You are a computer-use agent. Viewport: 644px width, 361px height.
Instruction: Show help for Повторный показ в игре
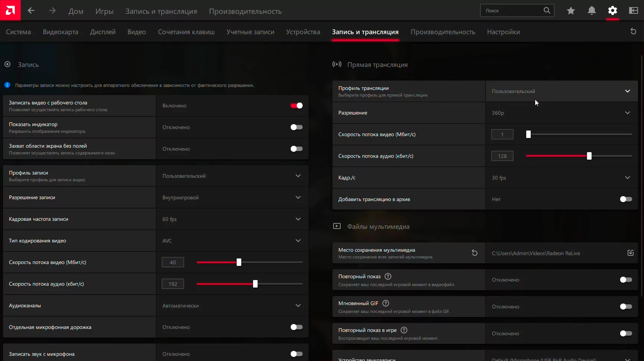pyautogui.click(x=404, y=330)
